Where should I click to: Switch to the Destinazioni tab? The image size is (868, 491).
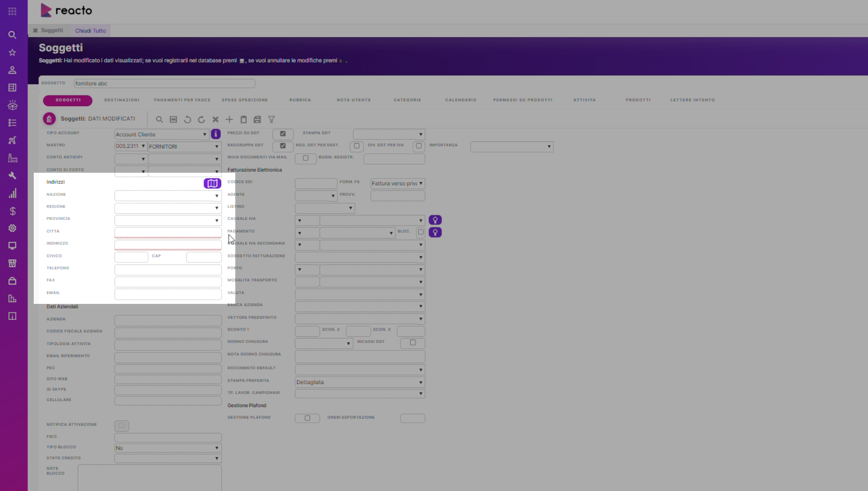tap(122, 100)
